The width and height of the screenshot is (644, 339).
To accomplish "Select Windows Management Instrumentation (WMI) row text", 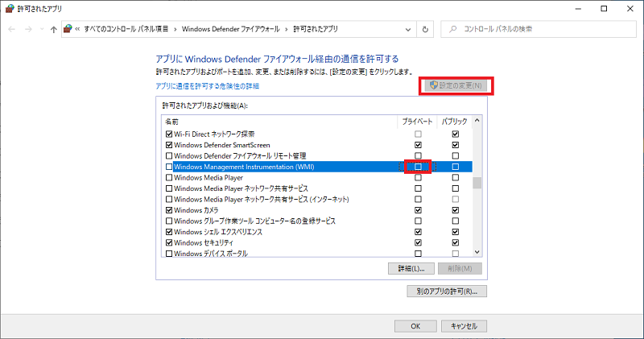I will point(244,167).
